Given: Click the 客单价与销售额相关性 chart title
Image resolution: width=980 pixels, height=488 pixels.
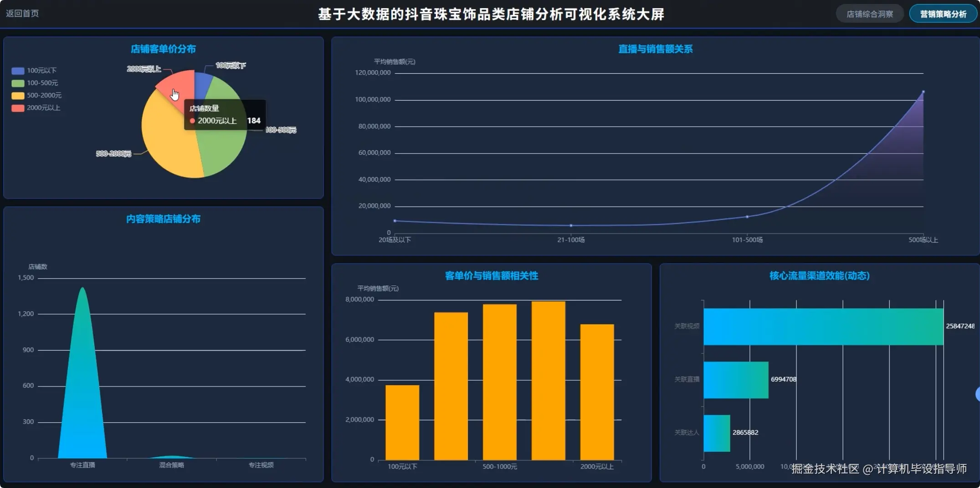Looking at the screenshot, I should point(491,275).
